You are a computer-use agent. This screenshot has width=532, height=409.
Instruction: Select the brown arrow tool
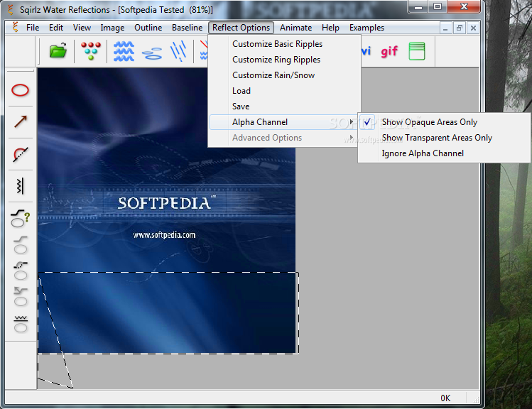coord(21,121)
